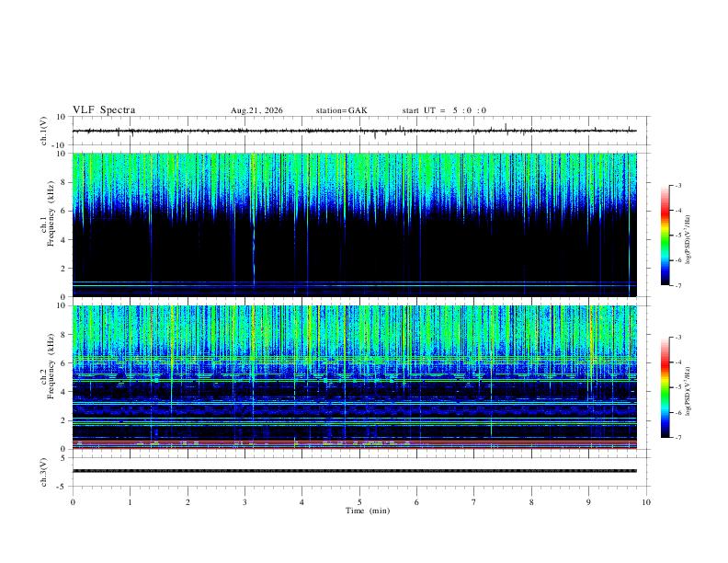Click the tick label 9 on time axis
Screen dimensions: 728x563
tap(588, 502)
